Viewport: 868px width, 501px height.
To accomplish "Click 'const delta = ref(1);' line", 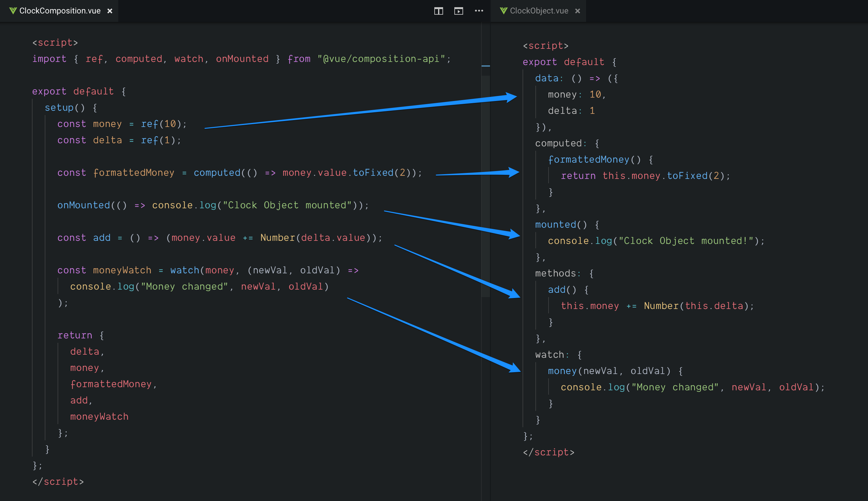I will pyautogui.click(x=119, y=140).
